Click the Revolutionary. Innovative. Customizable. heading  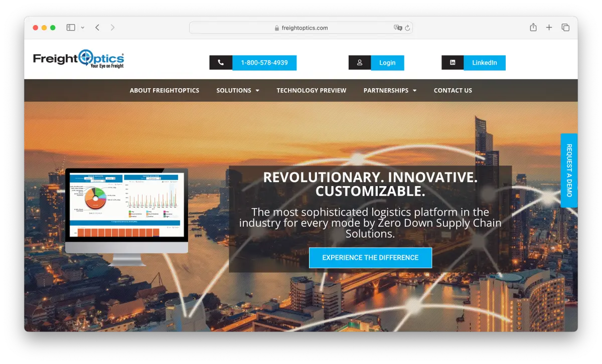point(370,184)
